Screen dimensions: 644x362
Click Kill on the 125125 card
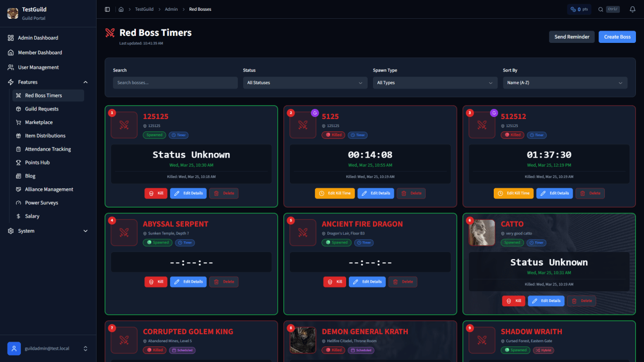(x=156, y=193)
